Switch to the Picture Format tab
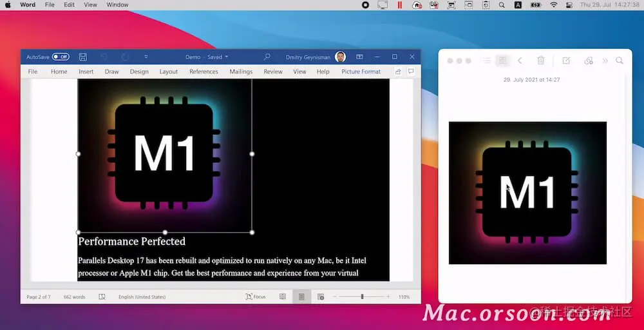Viewport: 644px width, 330px height. click(x=361, y=72)
